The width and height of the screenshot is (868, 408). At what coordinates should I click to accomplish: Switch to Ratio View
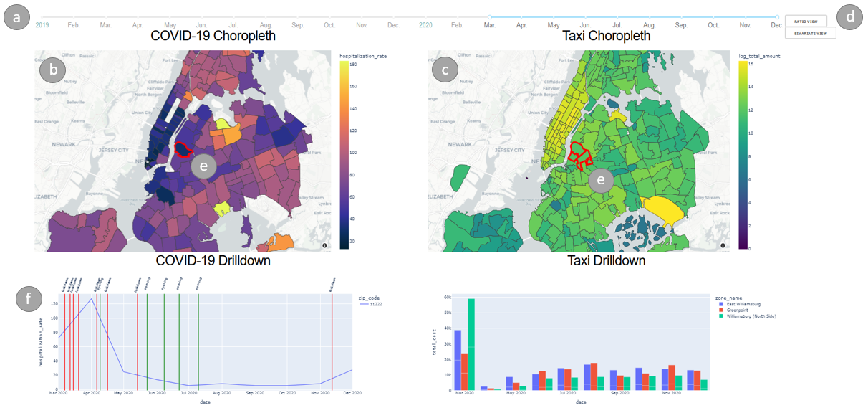pos(806,22)
